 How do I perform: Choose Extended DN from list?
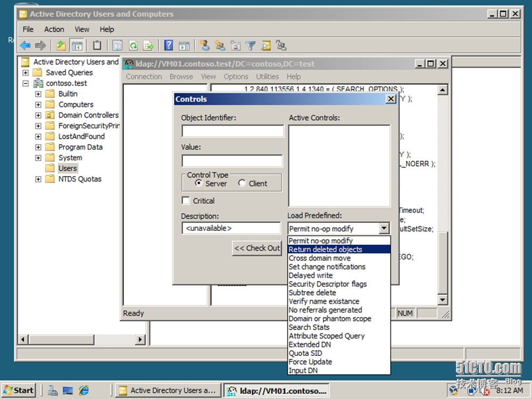339,345
